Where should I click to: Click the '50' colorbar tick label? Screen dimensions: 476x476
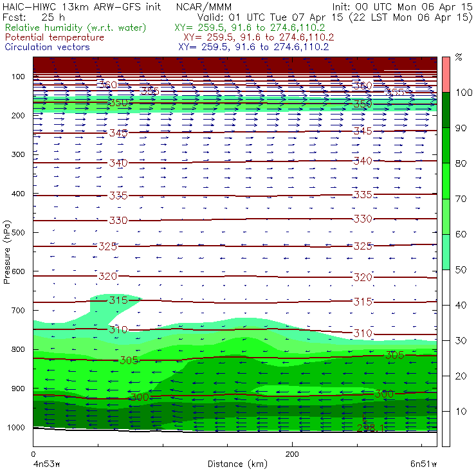pyautogui.click(x=461, y=270)
